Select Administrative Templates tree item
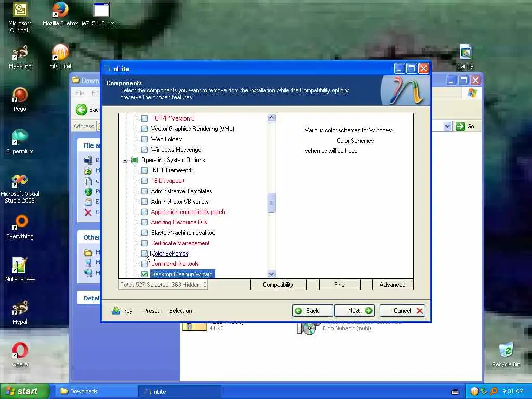The image size is (532, 399). tap(181, 191)
